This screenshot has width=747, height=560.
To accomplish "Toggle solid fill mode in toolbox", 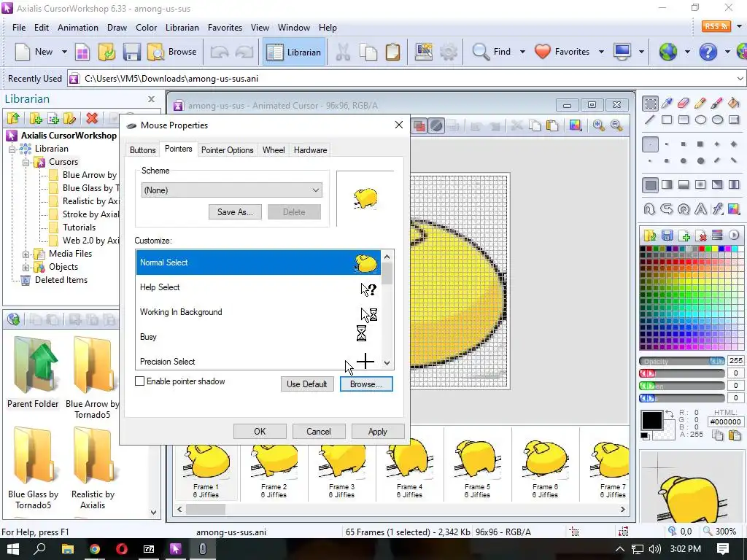I will pyautogui.click(x=650, y=184).
